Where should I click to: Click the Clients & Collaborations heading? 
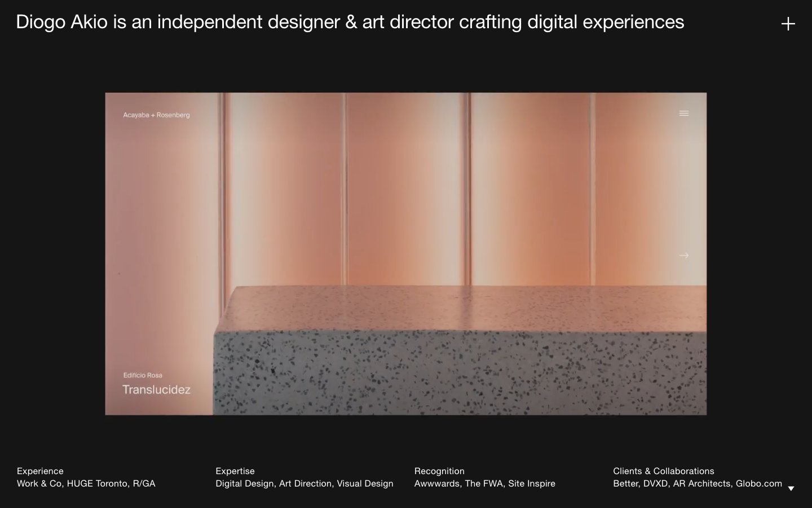(664, 471)
